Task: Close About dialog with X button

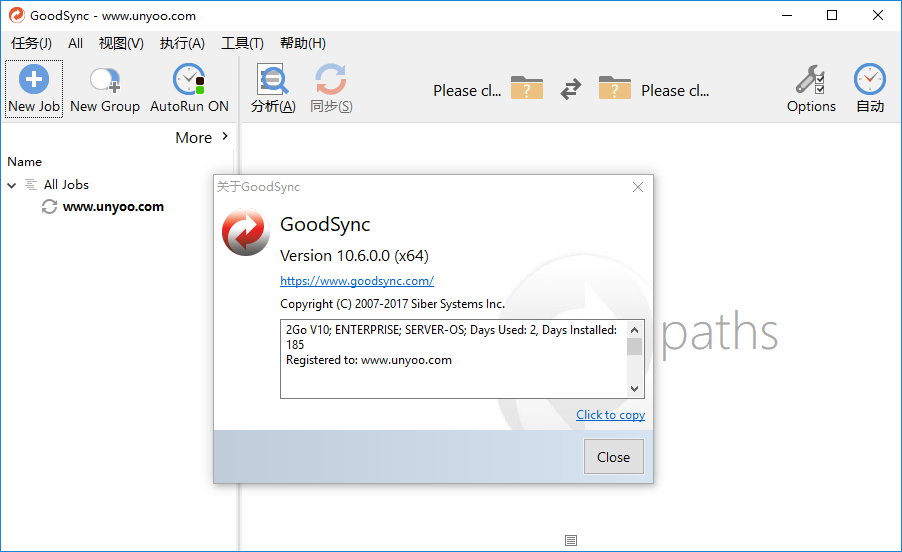Action: (x=637, y=187)
